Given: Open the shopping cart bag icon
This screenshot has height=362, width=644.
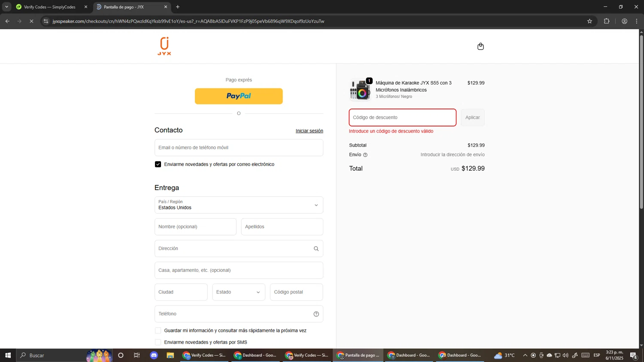Looking at the screenshot, I should tap(480, 46).
